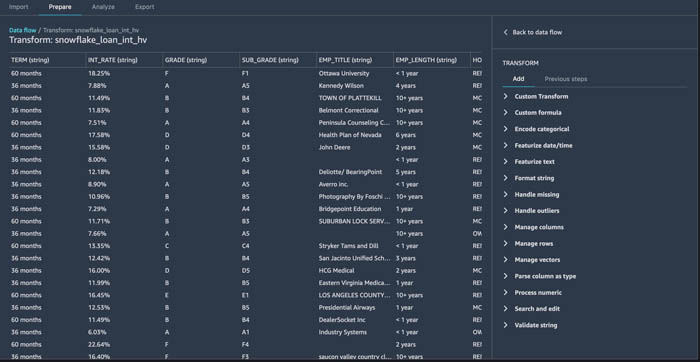This screenshot has height=362, width=700.
Task: Select the Presidential Airways cell
Action: click(347, 308)
